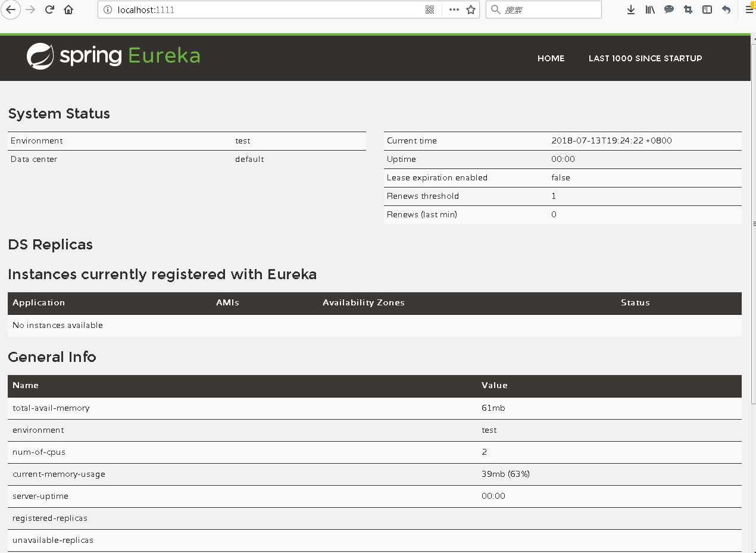Viewport: 756px width, 553px height.
Task: Select the 39mb (63%) usage value
Action: [505, 474]
